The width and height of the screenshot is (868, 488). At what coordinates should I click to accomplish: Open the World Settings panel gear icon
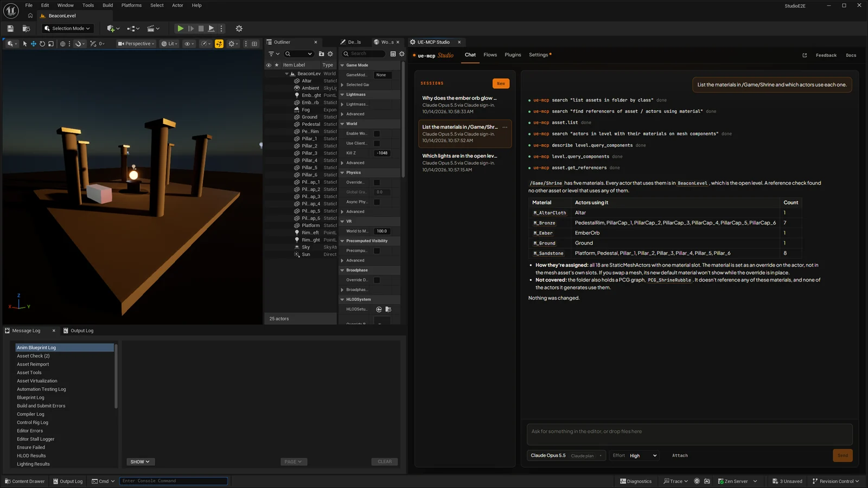pos(401,54)
